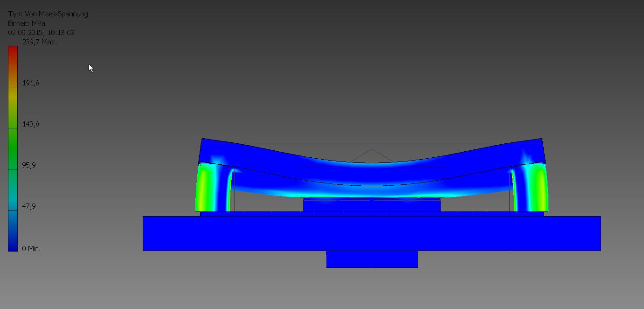This screenshot has height=309, width=644.
Task: Click the light green segment between 191,8 and 143,8
Action: pyautogui.click(x=13, y=107)
